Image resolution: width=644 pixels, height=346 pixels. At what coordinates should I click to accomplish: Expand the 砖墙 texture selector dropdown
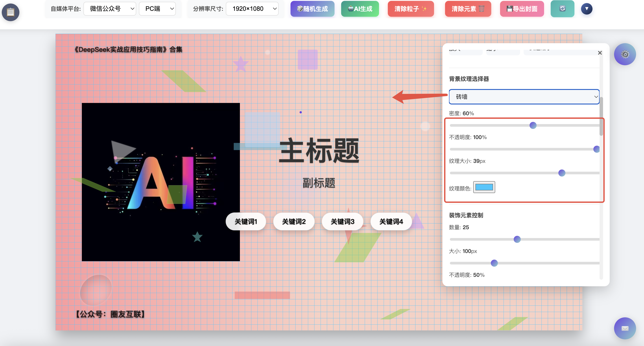(524, 97)
